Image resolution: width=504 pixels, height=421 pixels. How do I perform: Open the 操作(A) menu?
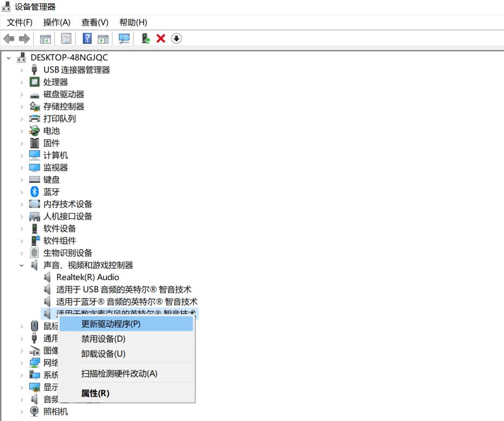point(57,22)
